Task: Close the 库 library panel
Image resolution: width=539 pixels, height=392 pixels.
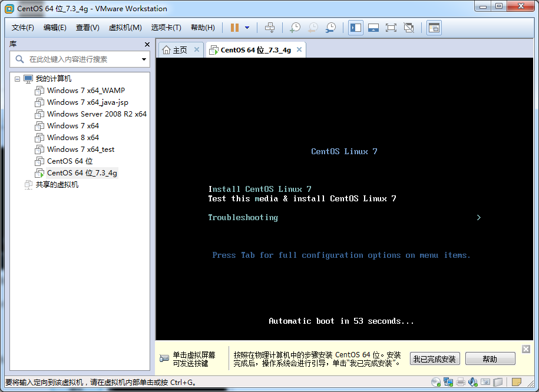Action: tap(147, 44)
